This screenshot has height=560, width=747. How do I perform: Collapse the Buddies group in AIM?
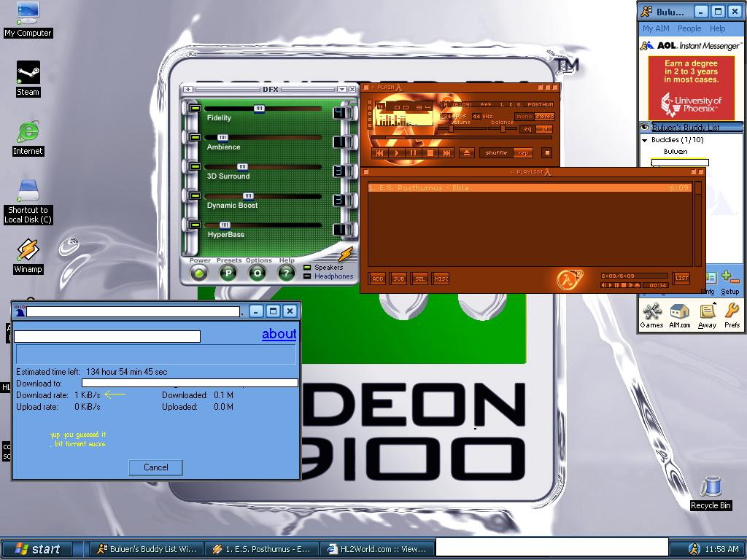[x=645, y=140]
